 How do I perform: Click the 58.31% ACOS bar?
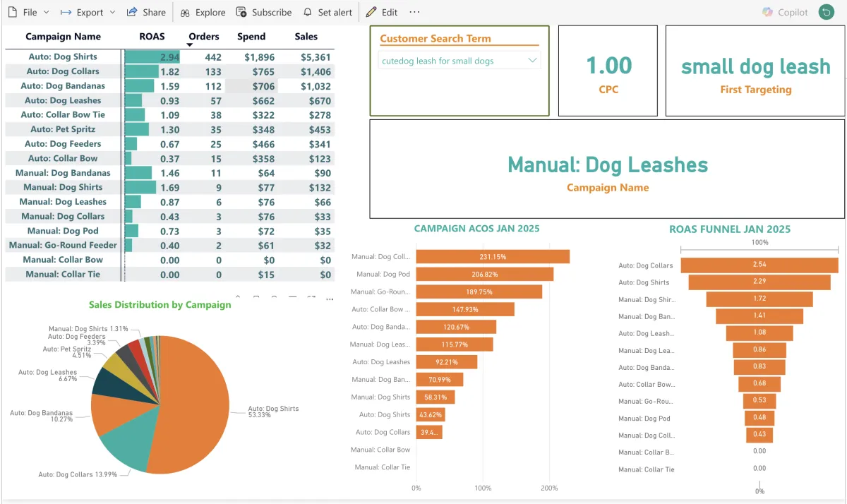click(435, 397)
